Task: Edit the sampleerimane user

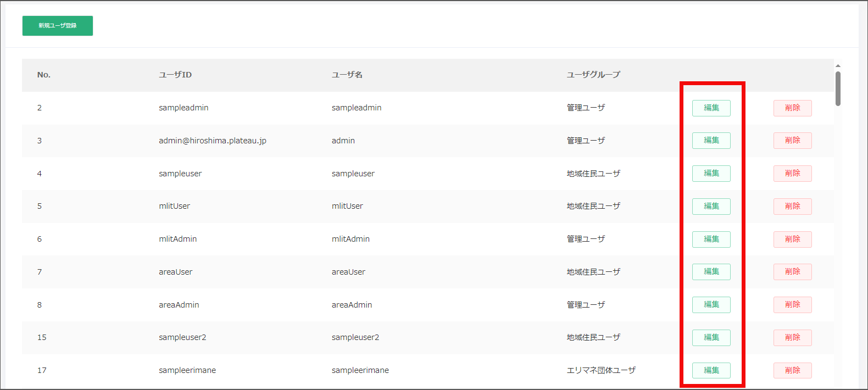Action: [711, 370]
